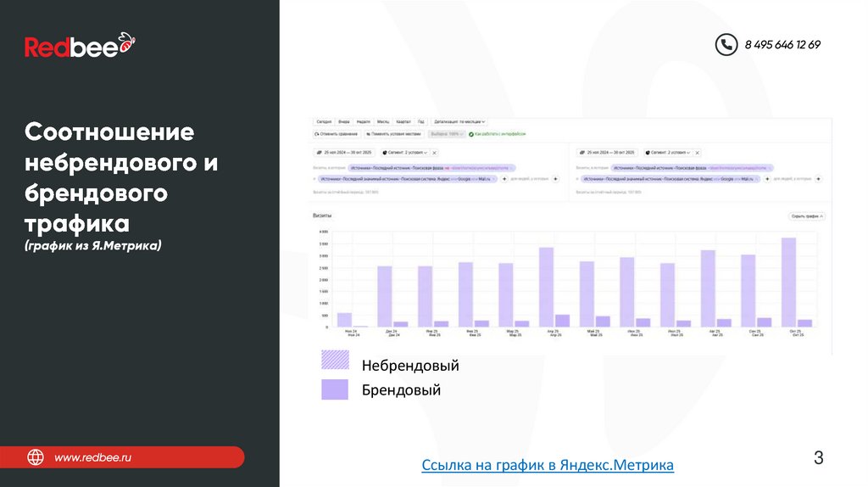868x487 pixels.
Task: Click the phone number 8 495 646 12 69
Action: pyautogui.click(x=782, y=45)
